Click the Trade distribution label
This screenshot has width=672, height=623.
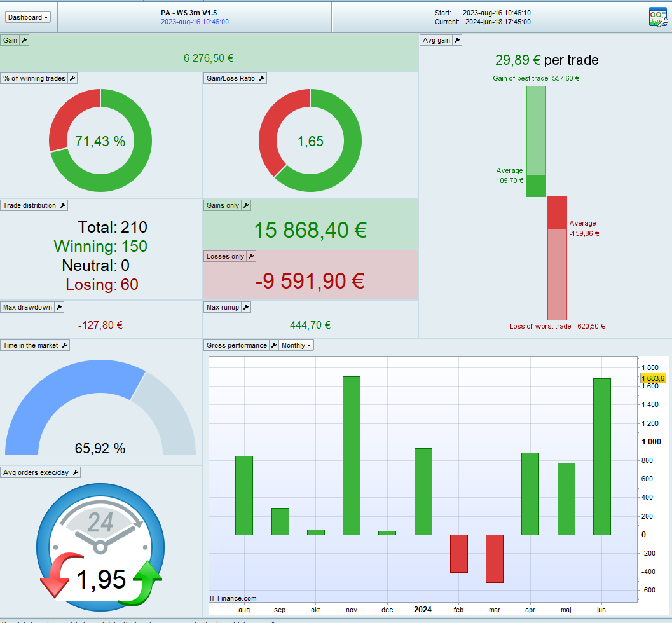click(30, 206)
